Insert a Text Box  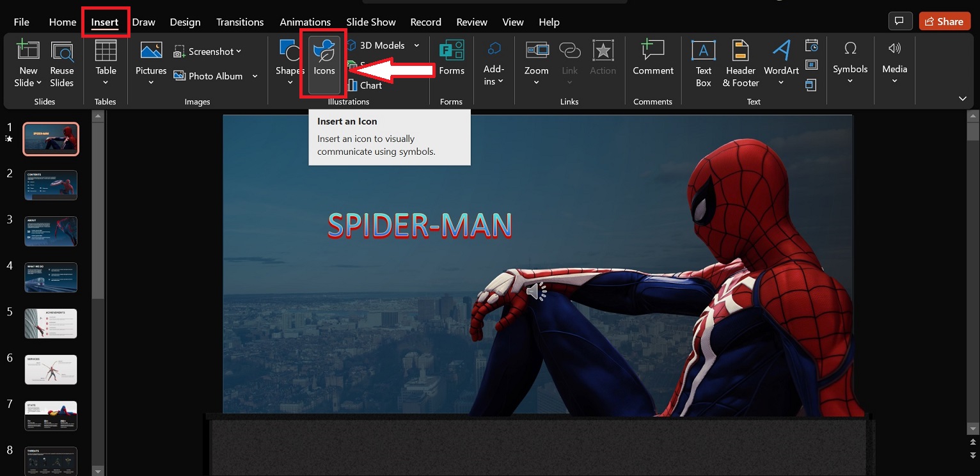[x=704, y=64]
